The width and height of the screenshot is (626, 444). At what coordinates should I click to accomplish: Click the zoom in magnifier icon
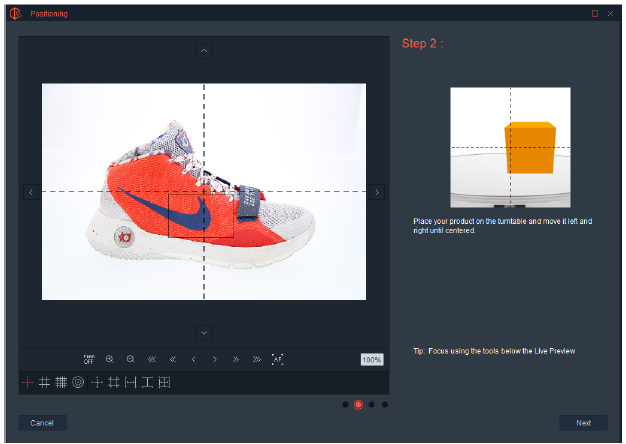(110, 359)
